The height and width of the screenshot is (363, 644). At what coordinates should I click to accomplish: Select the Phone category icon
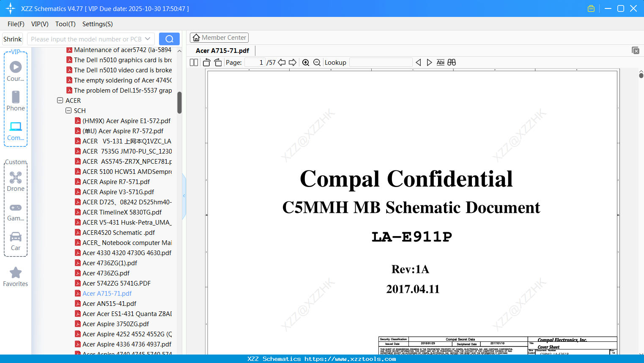point(16,97)
